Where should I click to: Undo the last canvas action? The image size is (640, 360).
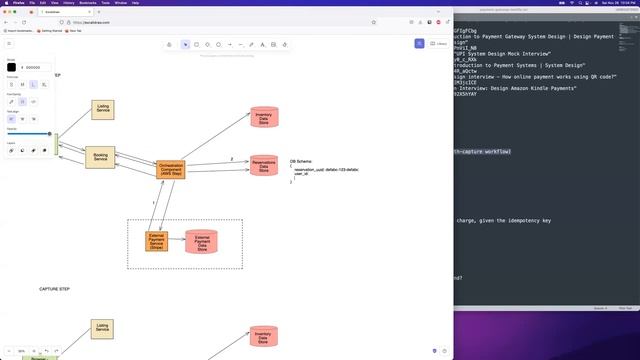click(47, 351)
